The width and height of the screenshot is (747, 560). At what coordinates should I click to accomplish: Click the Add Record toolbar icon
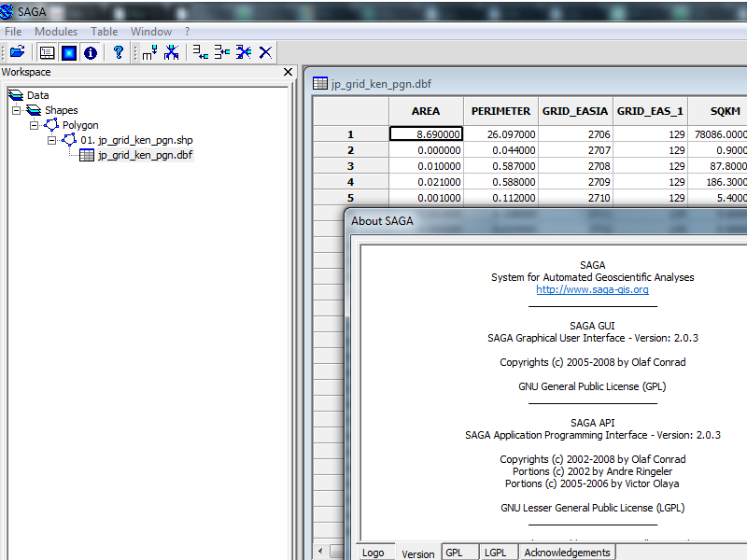(201, 52)
